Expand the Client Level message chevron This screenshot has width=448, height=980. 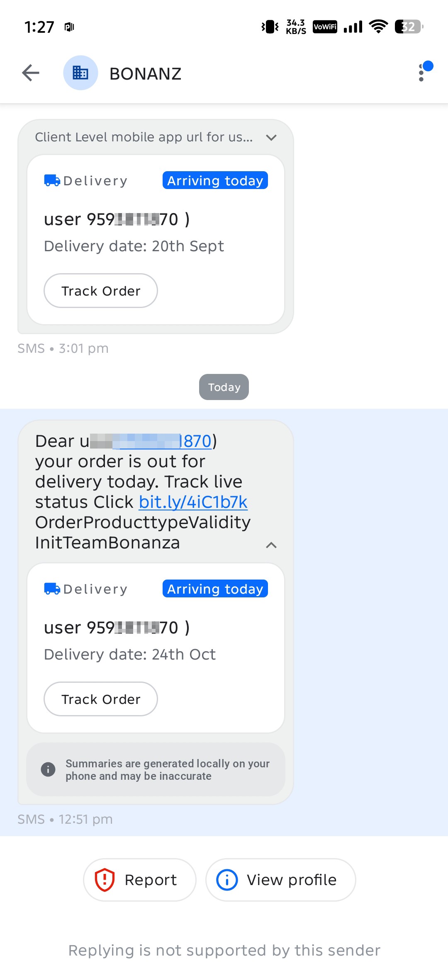pyautogui.click(x=271, y=137)
